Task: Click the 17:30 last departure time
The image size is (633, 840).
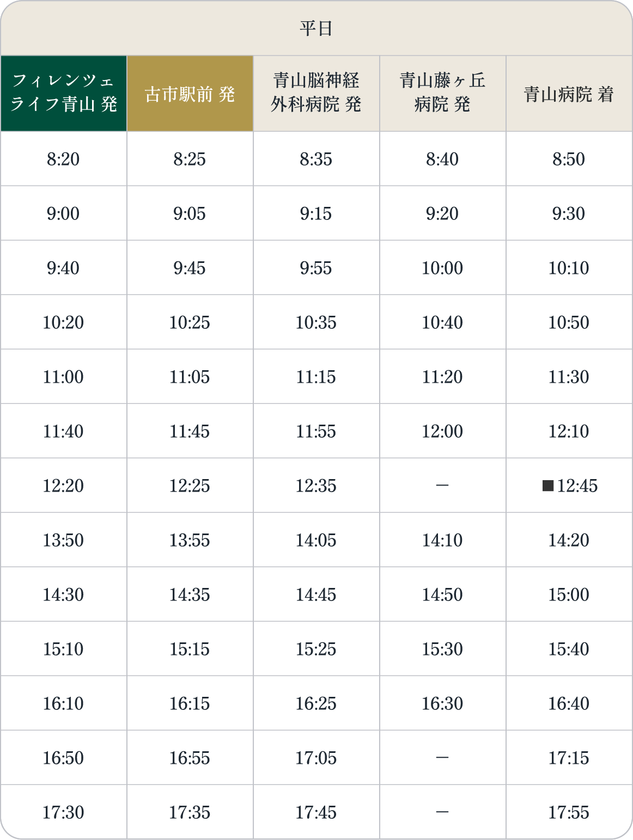Action: tap(64, 812)
